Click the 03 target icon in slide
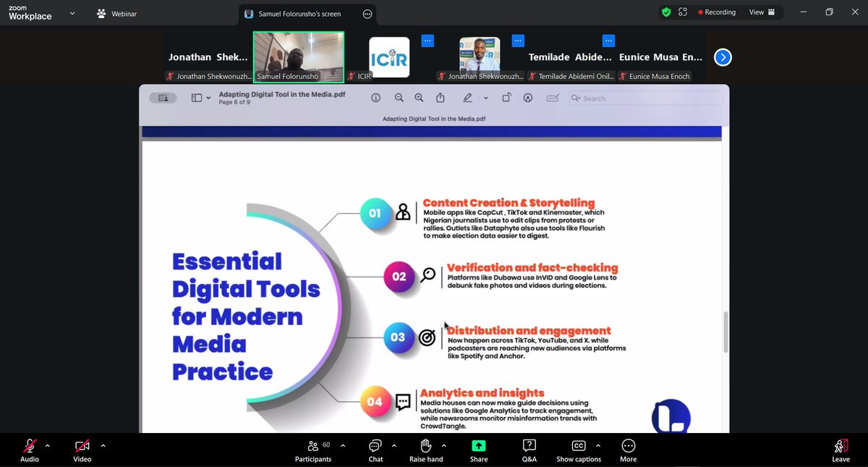 click(x=427, y=337)
